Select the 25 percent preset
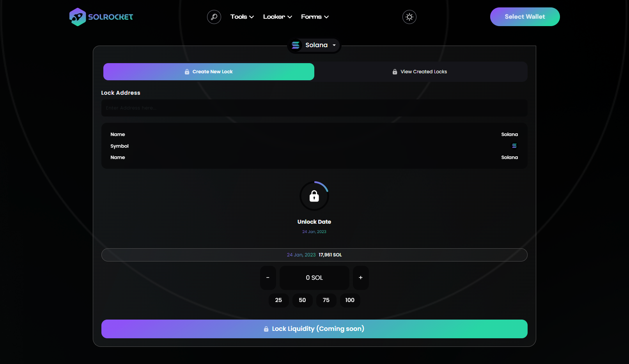The image size is (629, 364). point(278,300)
